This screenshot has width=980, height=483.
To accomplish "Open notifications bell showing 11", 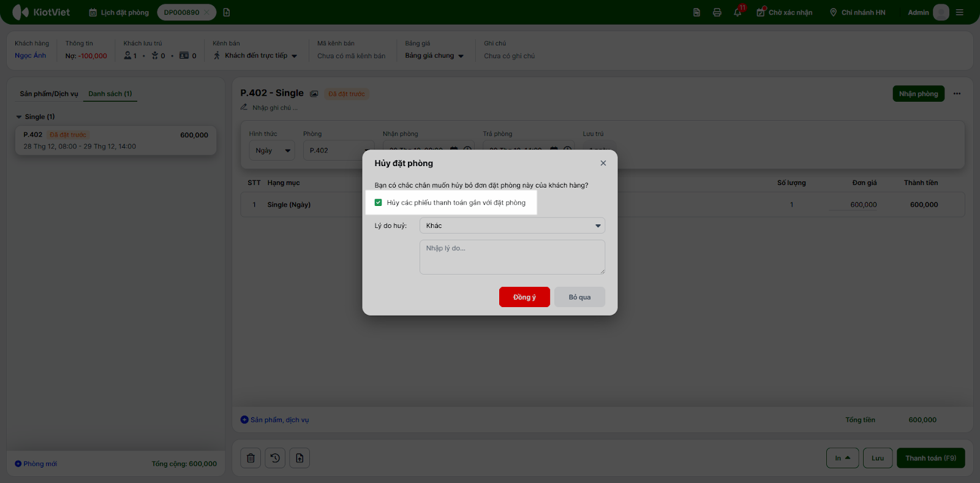I will click(737, 12).
